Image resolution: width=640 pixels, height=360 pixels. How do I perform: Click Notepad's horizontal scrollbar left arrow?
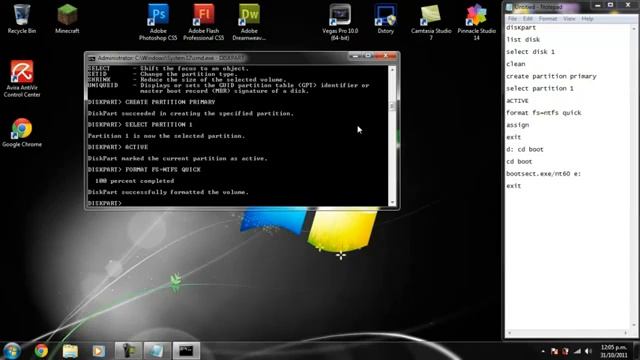tap(509, 333)
